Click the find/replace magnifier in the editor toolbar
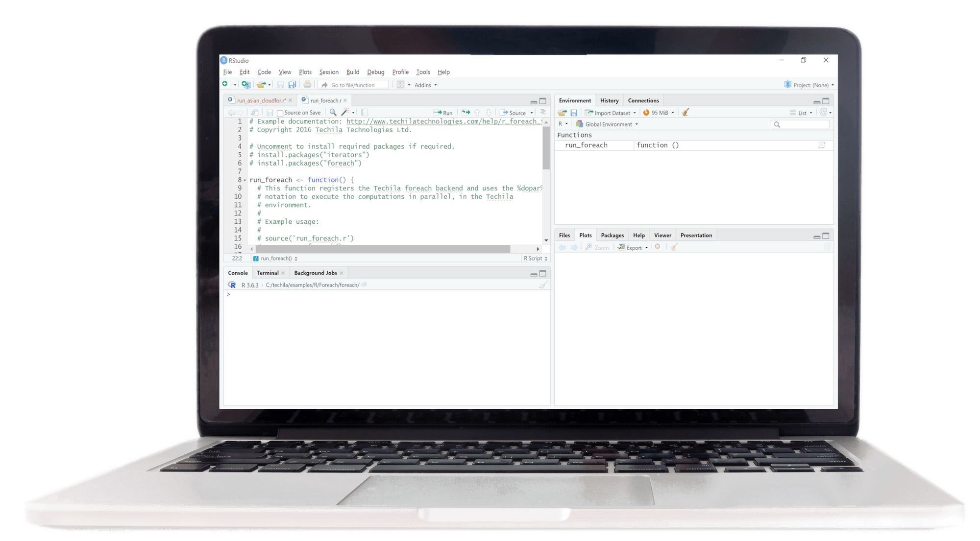Viewport: 980px width, 541px height. pos(333,113)
